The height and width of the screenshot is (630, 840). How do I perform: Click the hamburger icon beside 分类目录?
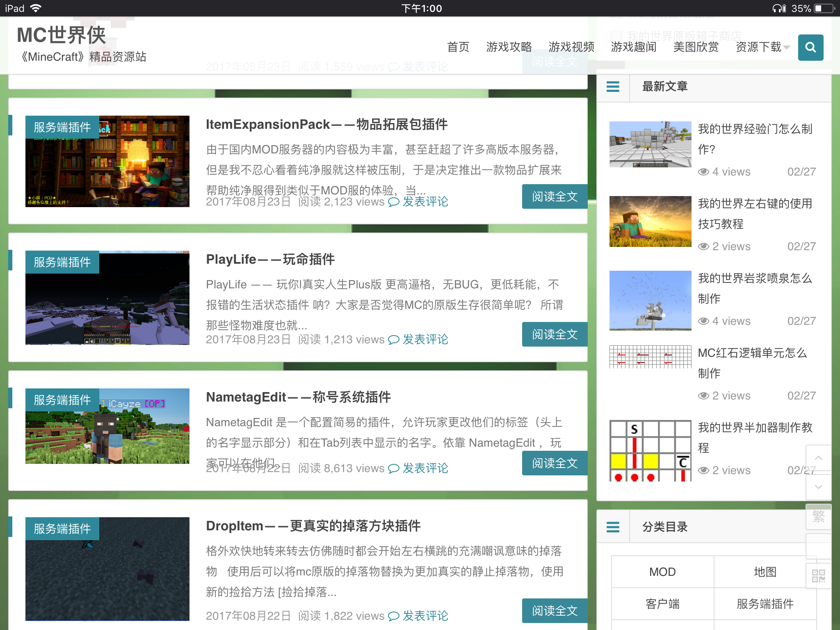click(613, 527)
